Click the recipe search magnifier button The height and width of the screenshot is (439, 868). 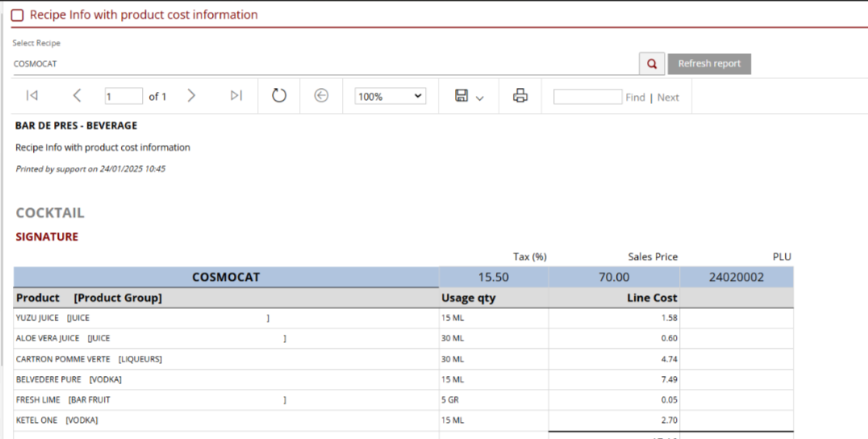click(x=652, y=64)
